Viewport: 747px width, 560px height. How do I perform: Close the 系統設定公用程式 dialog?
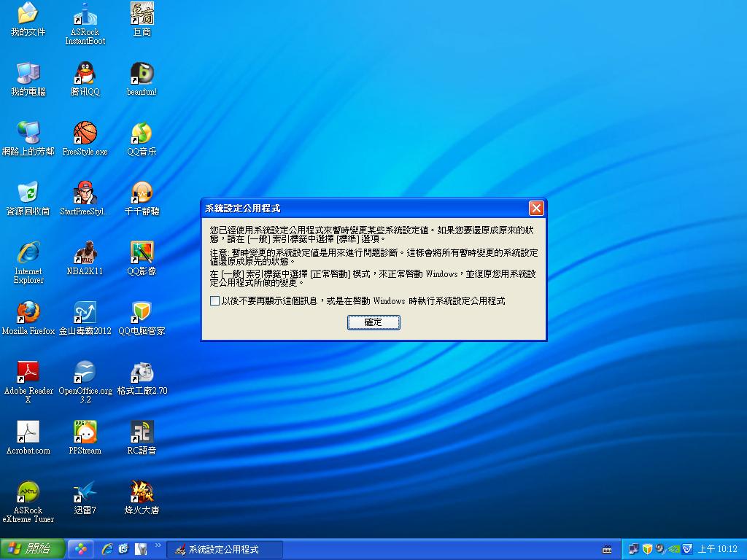click(x=536, y=208)
